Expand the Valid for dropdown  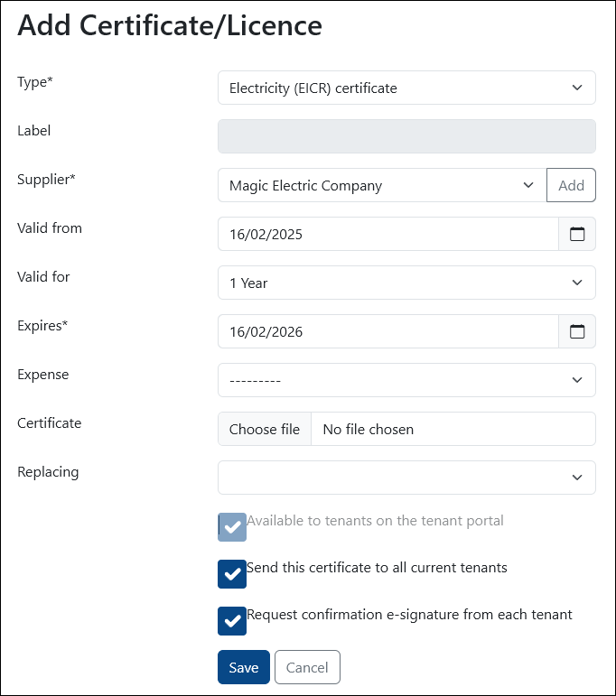tap(406, 283)
